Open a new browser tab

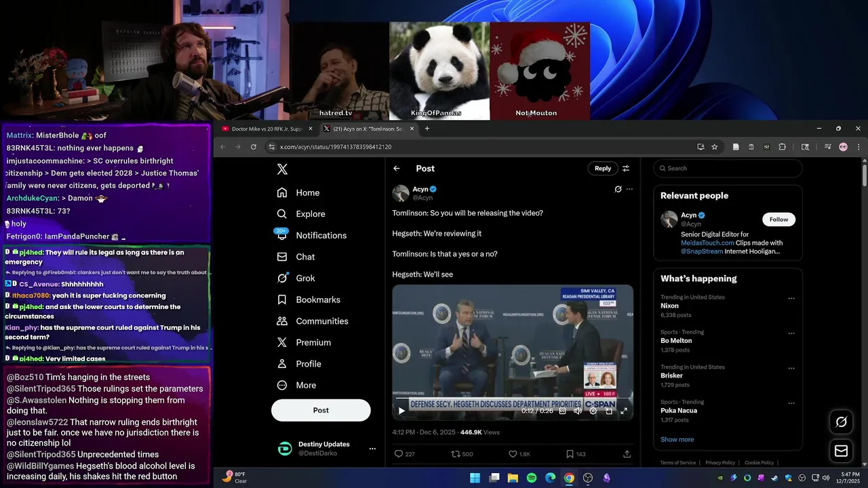[x=427, y=129]
